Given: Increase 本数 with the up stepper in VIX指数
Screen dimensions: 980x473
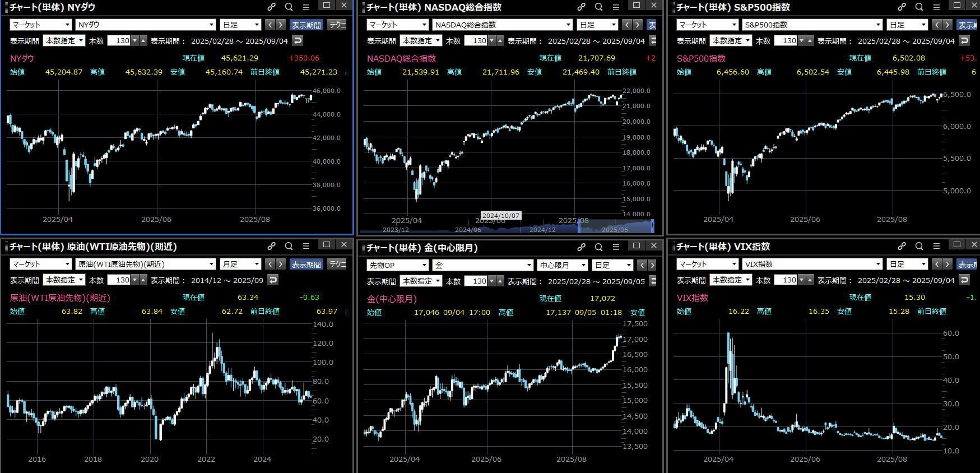Looking at the screenshot, I should click(x=810, y=280).
